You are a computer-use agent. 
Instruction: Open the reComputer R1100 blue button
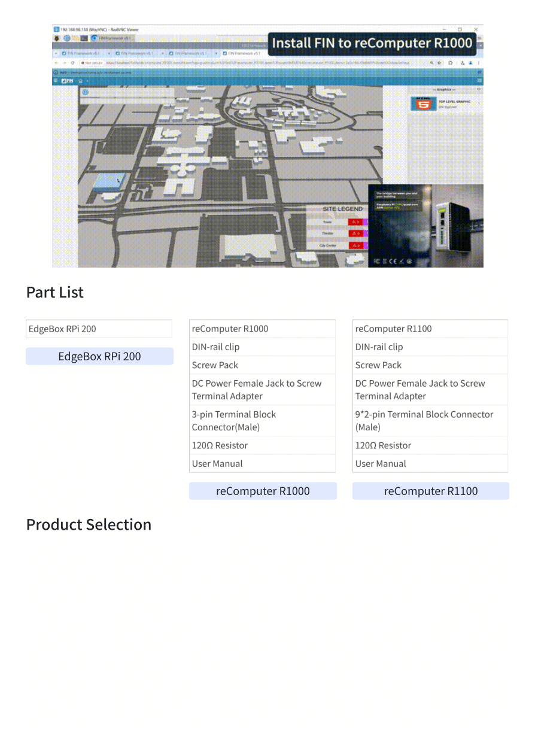[x=431, y=491]
